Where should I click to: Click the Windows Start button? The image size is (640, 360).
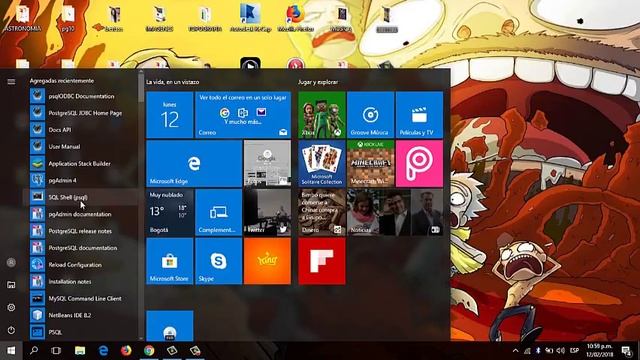click(11, 351)
